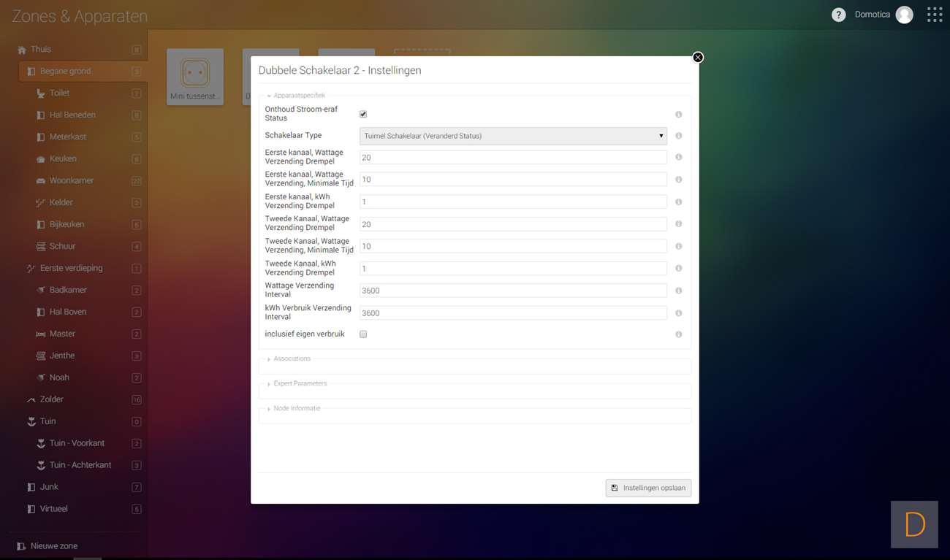Select Woonkamer zone in sidebar
950x560 pixels.
pyautogui.click(x=71, y=180)
